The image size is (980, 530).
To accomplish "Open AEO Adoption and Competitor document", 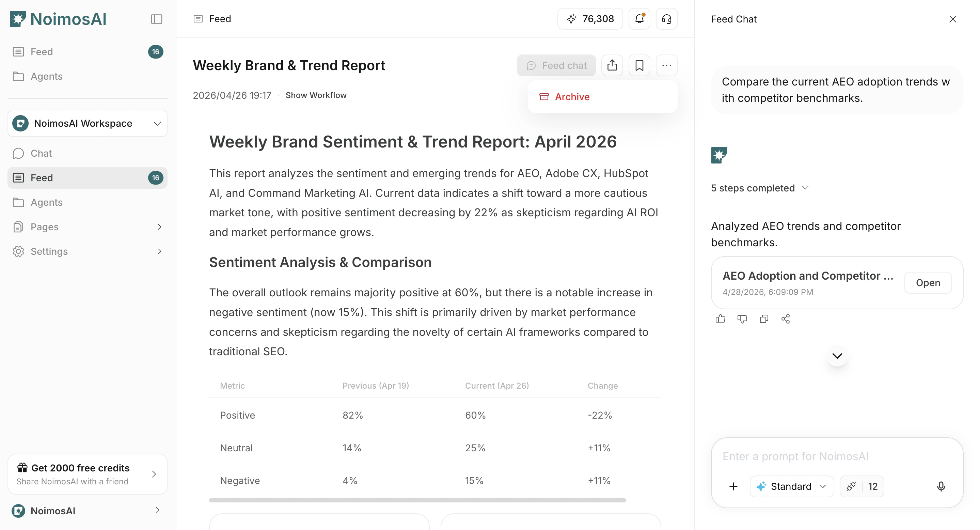I will [928, 283].
